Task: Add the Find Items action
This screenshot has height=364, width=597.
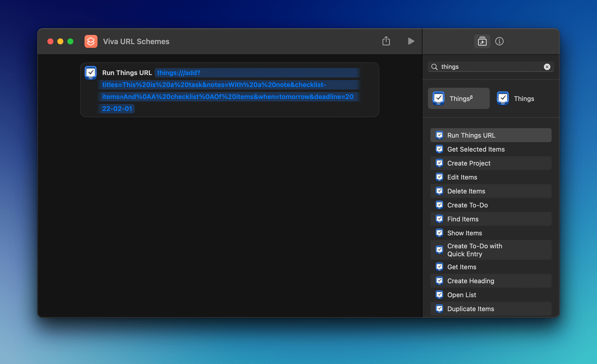Action: click(491, 219)
